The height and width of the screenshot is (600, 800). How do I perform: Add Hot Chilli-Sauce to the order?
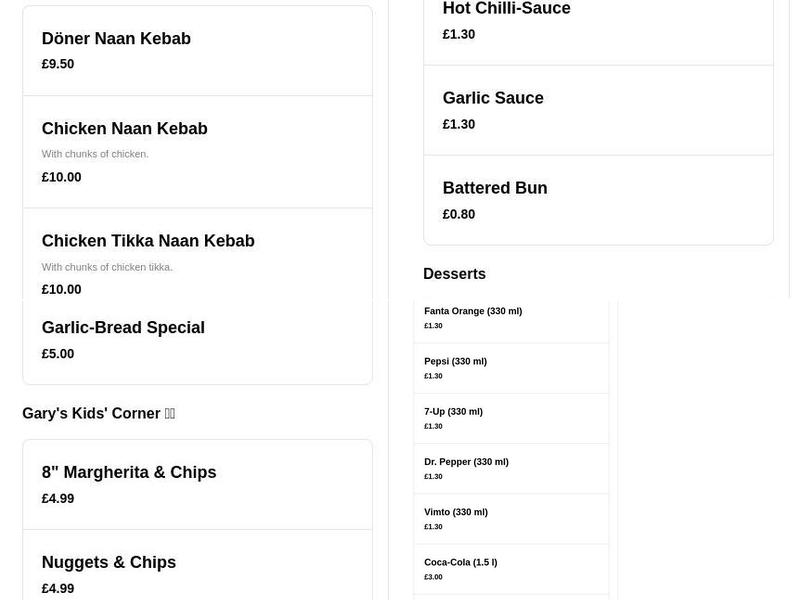point(507,8)
